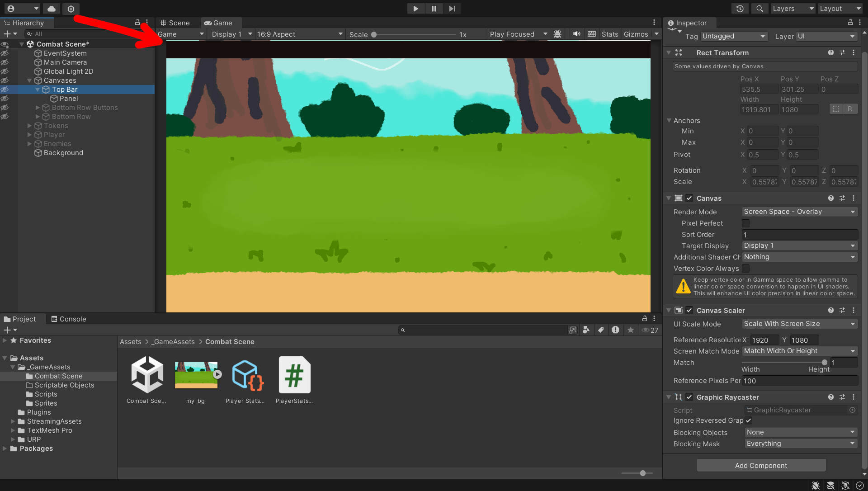This screenshot has width=868, height=491.
Task: Toggle Stats overlay in Game view
Action: pos(609,34)
